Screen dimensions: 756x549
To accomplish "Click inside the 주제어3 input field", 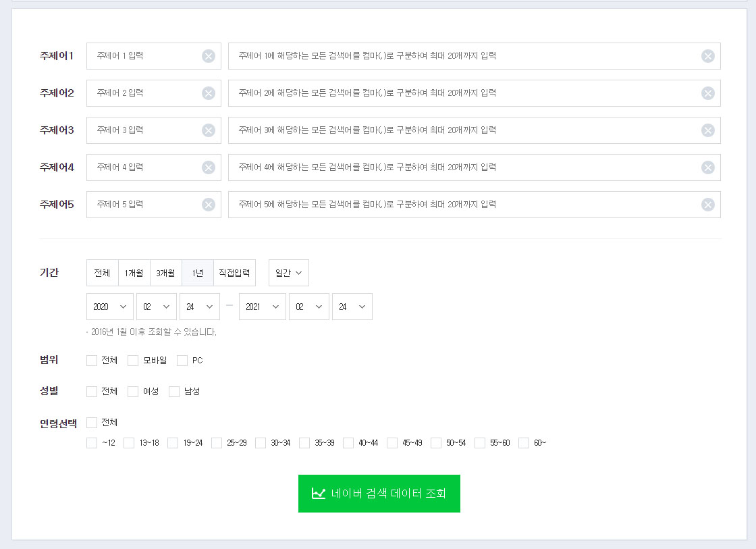I will (142, 130).
